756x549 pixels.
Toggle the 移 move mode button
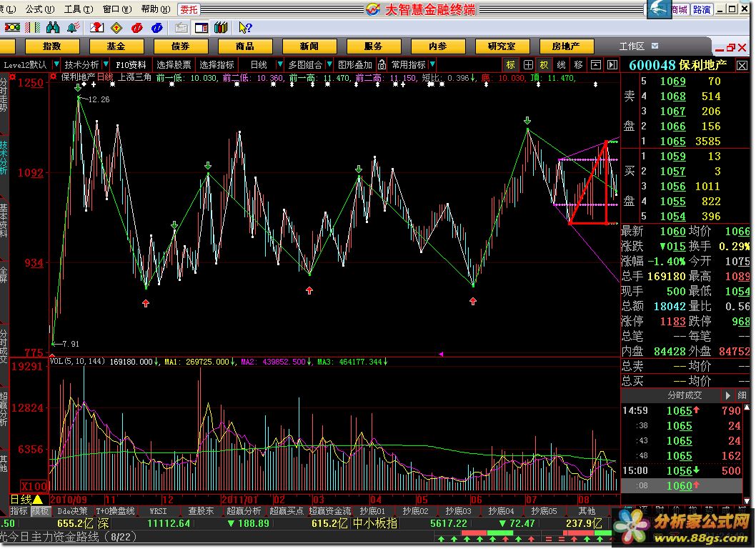(578, 64)
